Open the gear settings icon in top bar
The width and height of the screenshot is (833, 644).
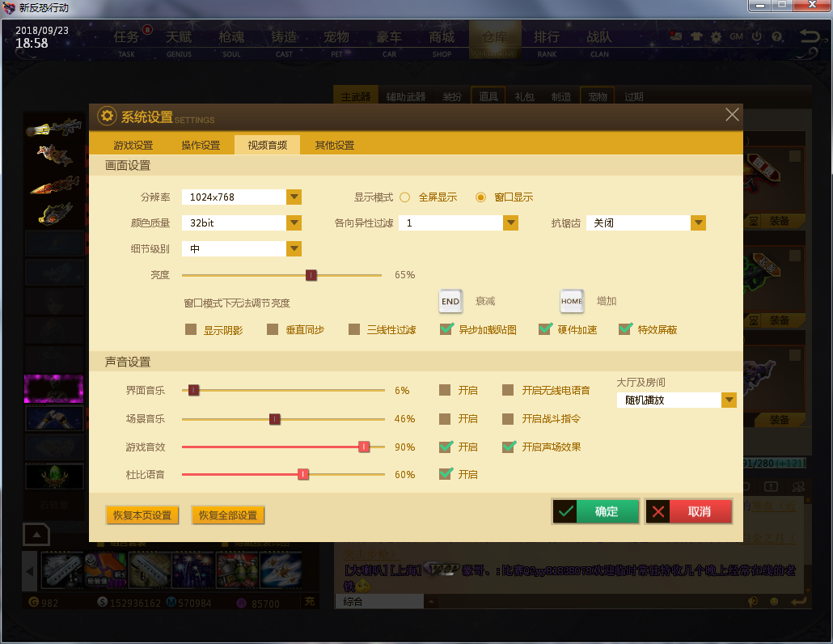[716, 36]
